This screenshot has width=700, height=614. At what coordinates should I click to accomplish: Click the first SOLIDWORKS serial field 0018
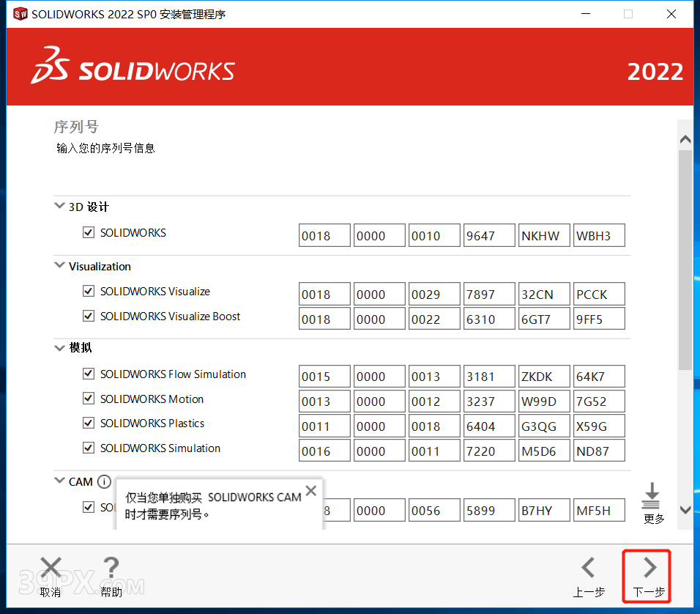click(x=324, y=236)
